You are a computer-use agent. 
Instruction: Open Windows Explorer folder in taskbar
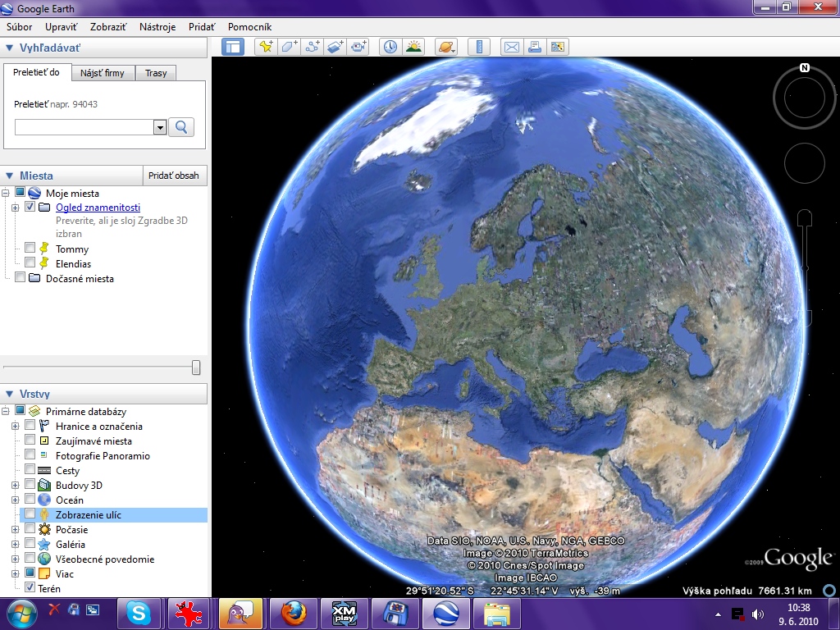[x=497, y=614]
